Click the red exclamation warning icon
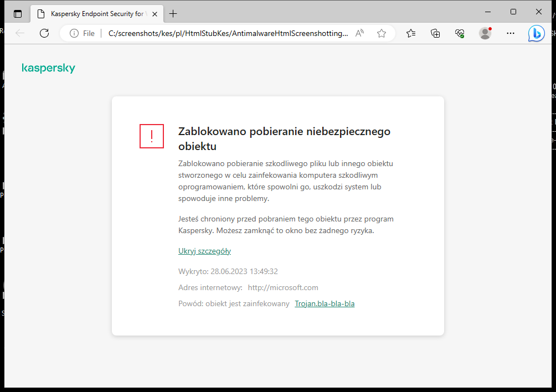Screen dimensions: 556x392 [x=152, y=136]
